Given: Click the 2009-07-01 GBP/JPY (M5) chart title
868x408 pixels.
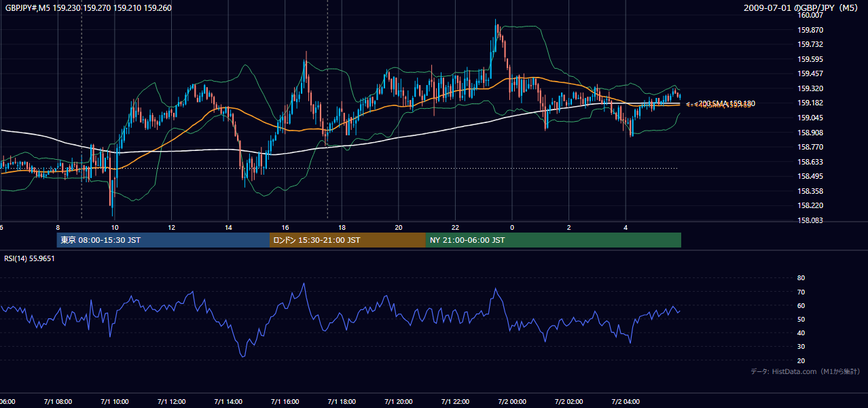Looking at the screenshot, I should click(x=801, y=8).
